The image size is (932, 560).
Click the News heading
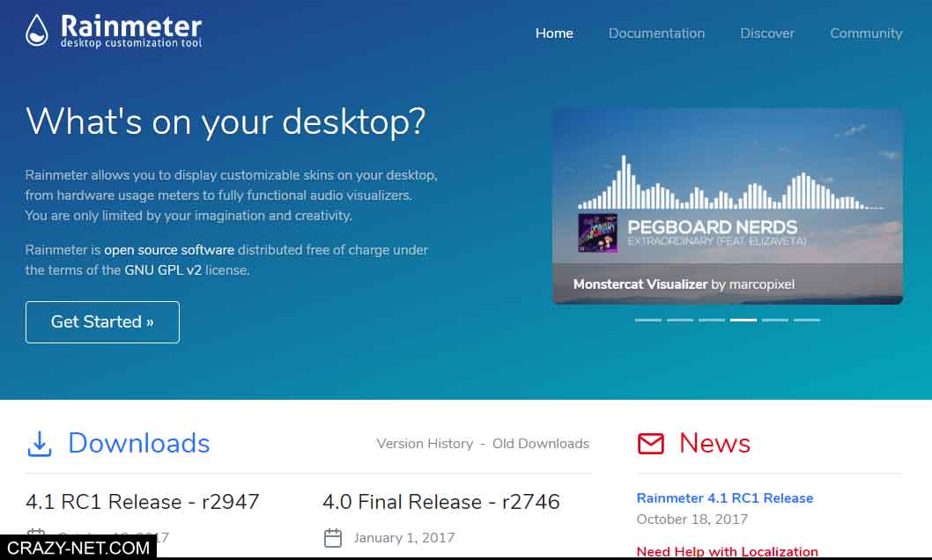tap(714, 443)
